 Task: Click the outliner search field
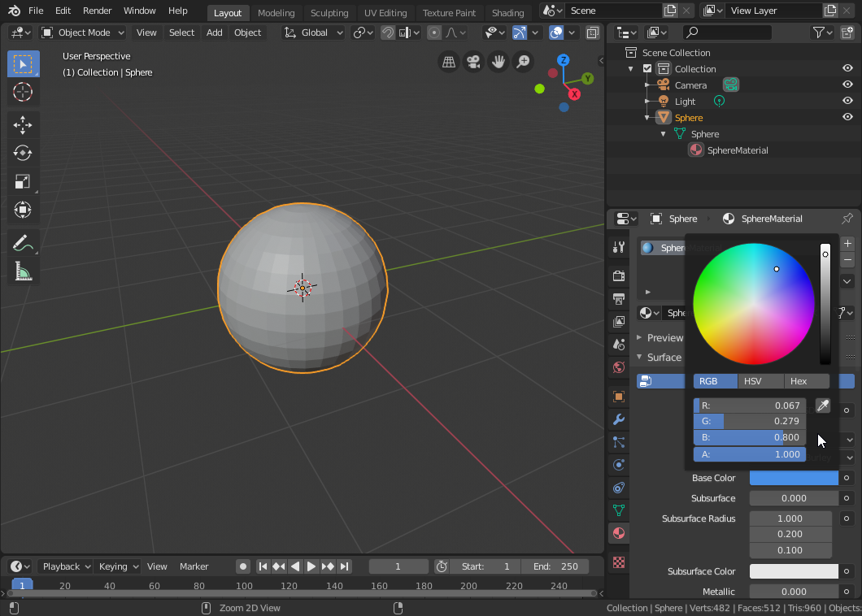coord(727,33)
